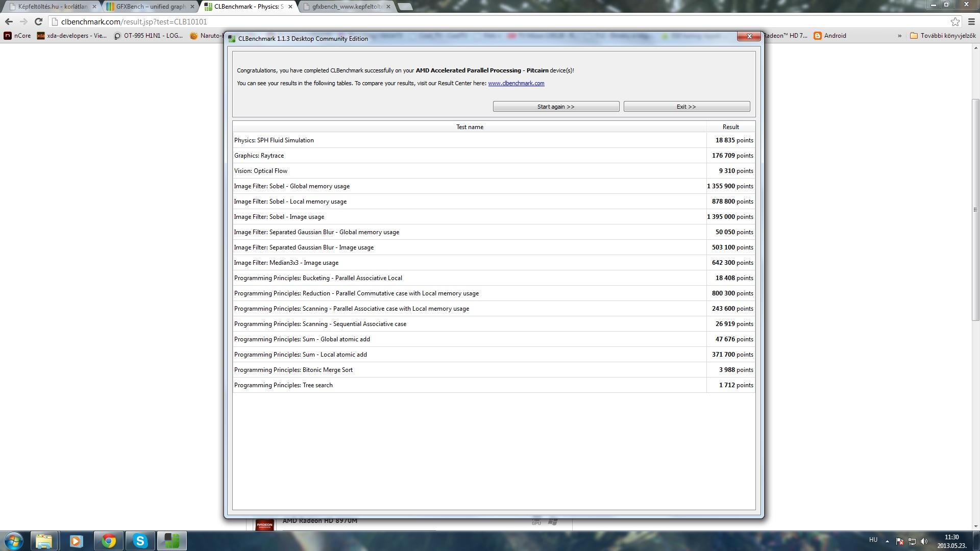980x551 pixels.
Task: Open www.clbenchmark.com link
Action: [x=516, y=83]
